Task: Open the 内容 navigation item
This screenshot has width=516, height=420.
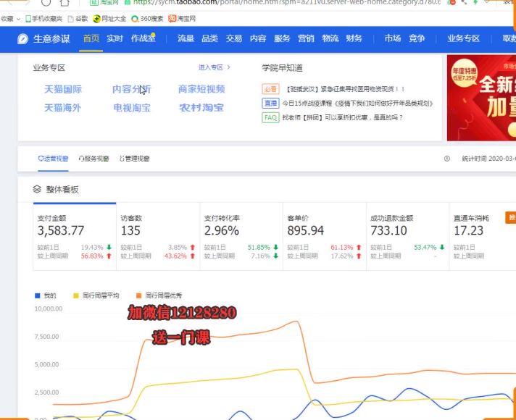Action: [x=258, y=38]
